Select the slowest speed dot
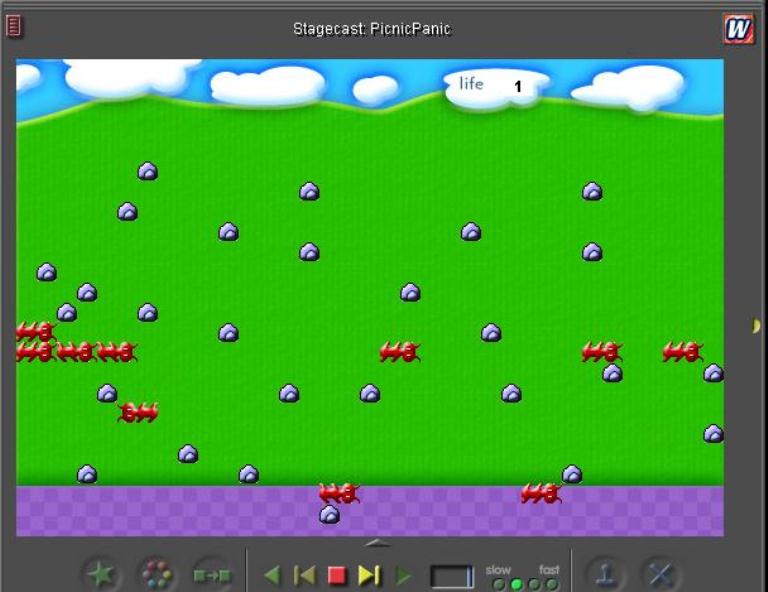Screen dimensions: 768x592 click(x=499, y=584)
